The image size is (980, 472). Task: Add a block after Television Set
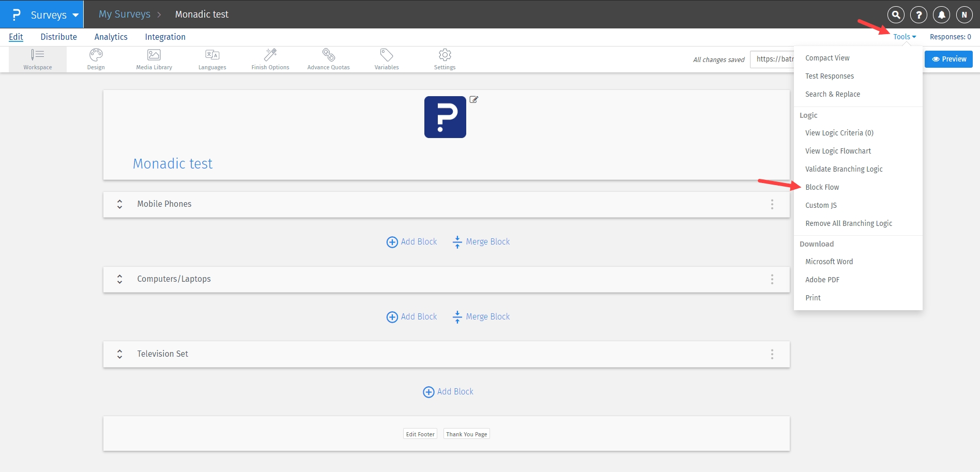(x=448, y=391)
